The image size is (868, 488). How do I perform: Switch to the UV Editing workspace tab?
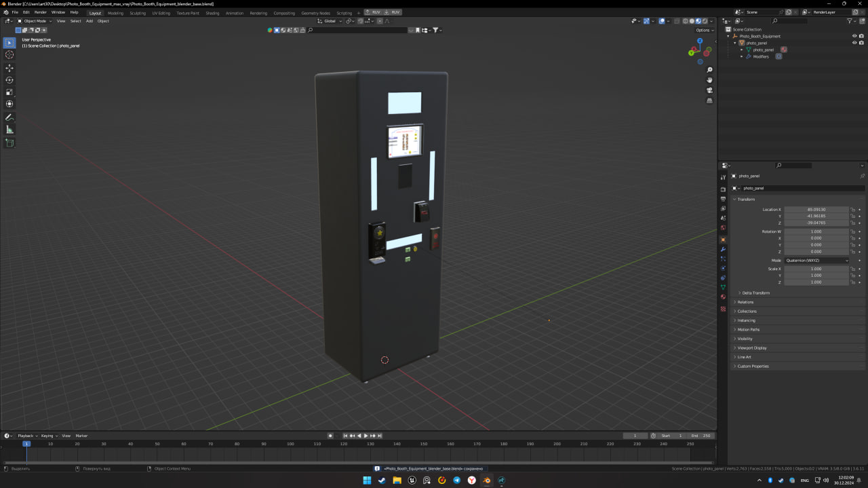click(161, 13)
